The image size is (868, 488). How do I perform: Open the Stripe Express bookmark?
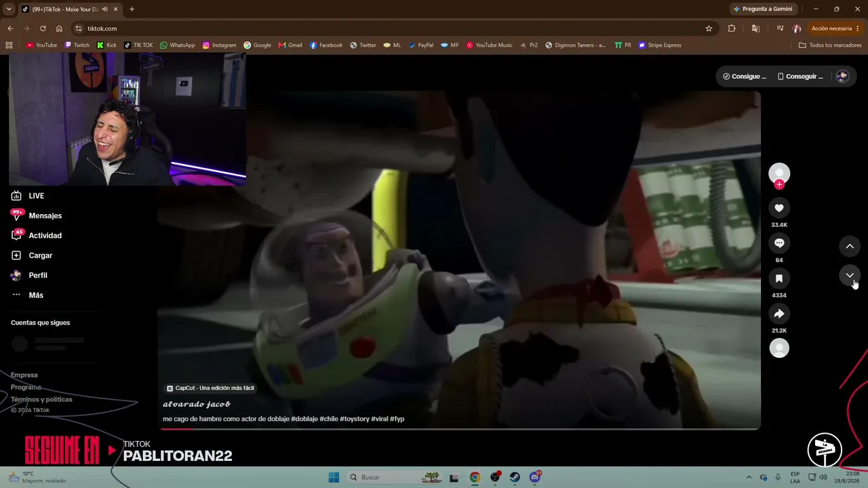tap(659, 45)
